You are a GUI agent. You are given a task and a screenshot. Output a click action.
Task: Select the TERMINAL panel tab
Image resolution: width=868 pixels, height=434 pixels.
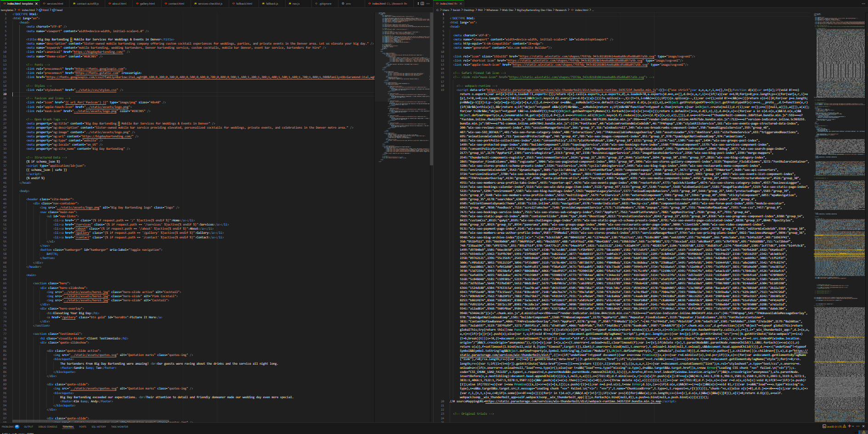click(68, 427)
